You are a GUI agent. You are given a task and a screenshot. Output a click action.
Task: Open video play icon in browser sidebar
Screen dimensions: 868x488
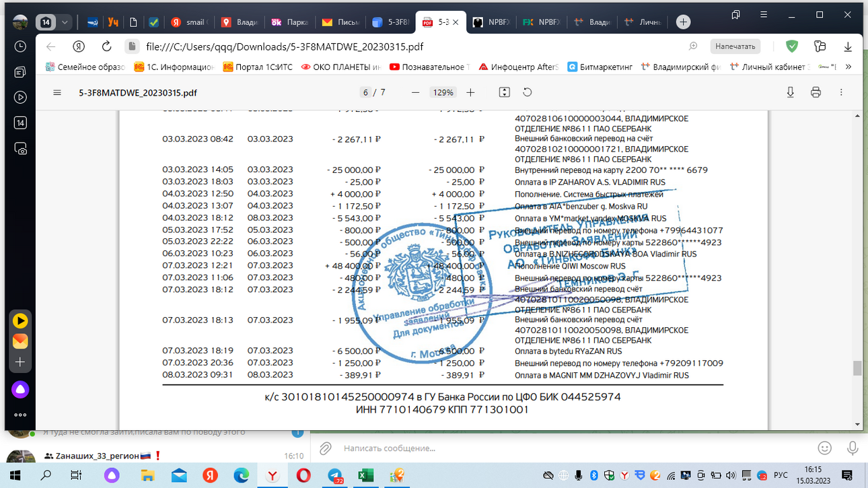tap(20, 98)
